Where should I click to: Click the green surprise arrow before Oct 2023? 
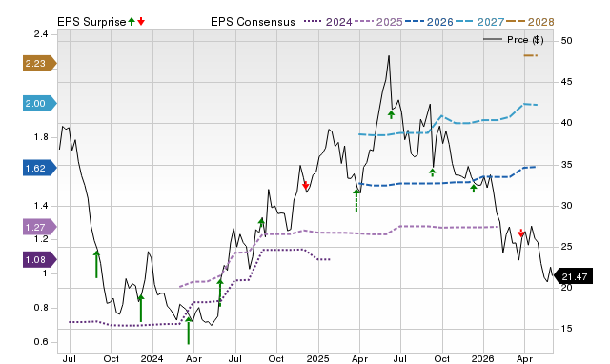click(96, 264)
